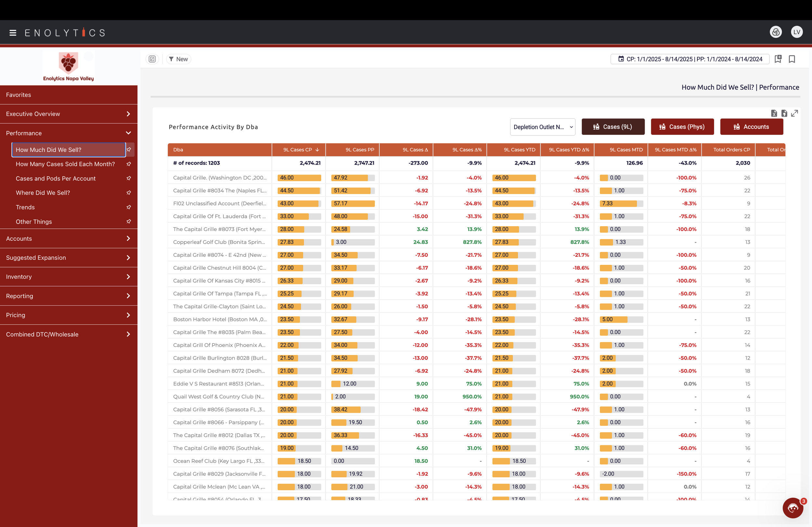
Task: Collapse the Performance sidebar section
Action: pyautogui.click(x=128, y=133)
